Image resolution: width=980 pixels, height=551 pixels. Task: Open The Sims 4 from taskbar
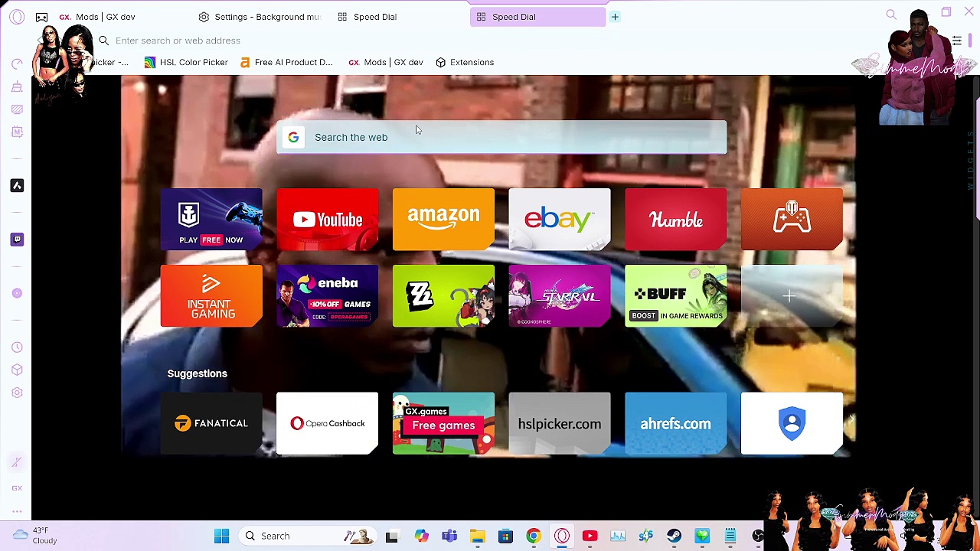[702, 536]
